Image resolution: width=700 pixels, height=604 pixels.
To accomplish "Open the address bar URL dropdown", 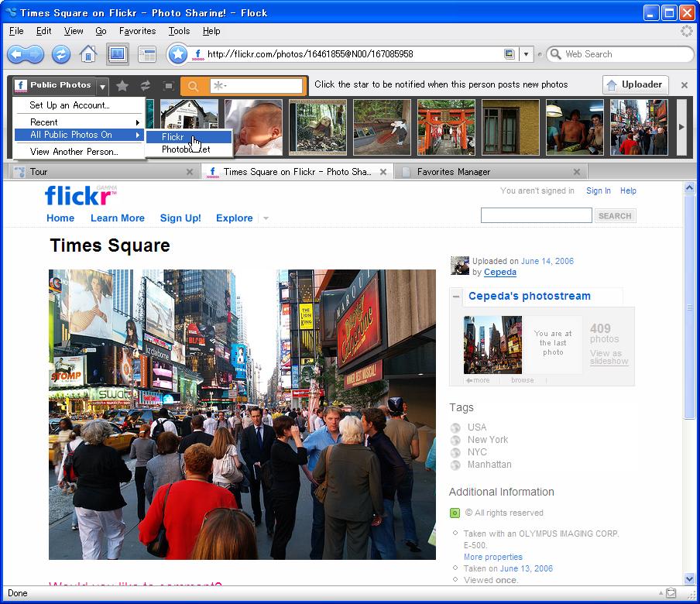I will [x=526, y=54].
